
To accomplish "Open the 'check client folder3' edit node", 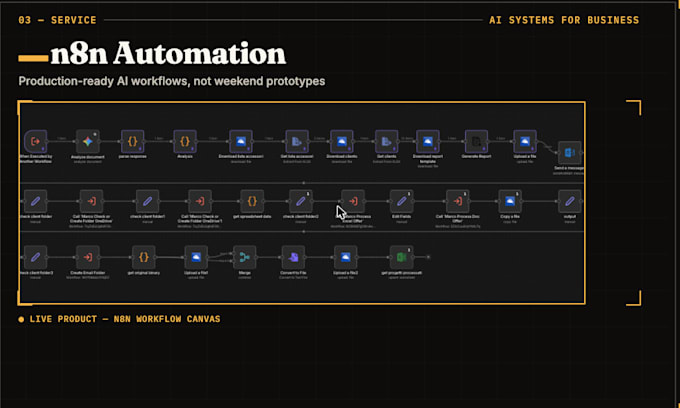I will 36,257.
